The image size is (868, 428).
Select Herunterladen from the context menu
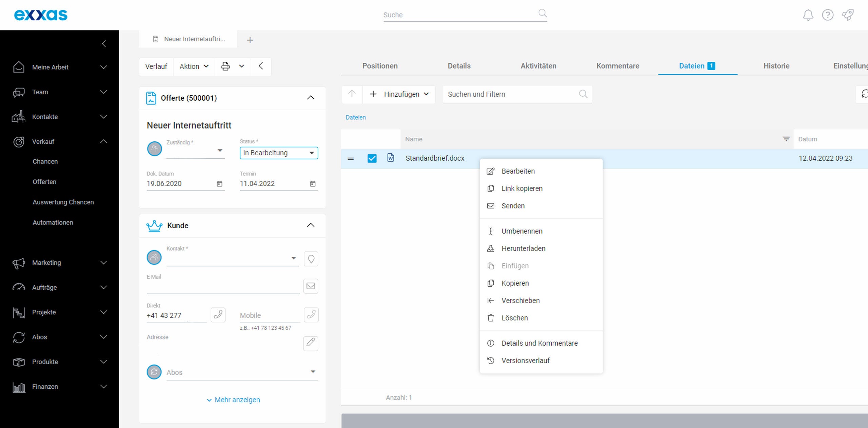[x=523, y=248]
